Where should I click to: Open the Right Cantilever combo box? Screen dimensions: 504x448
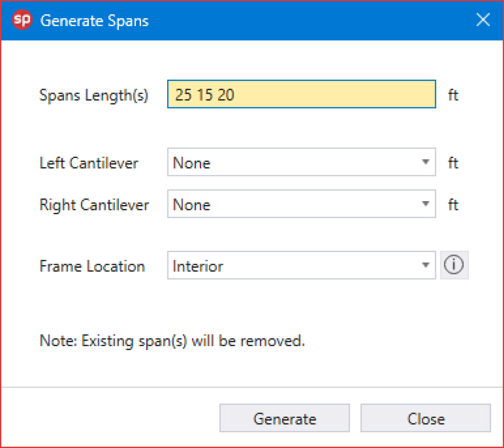point(295,204)
